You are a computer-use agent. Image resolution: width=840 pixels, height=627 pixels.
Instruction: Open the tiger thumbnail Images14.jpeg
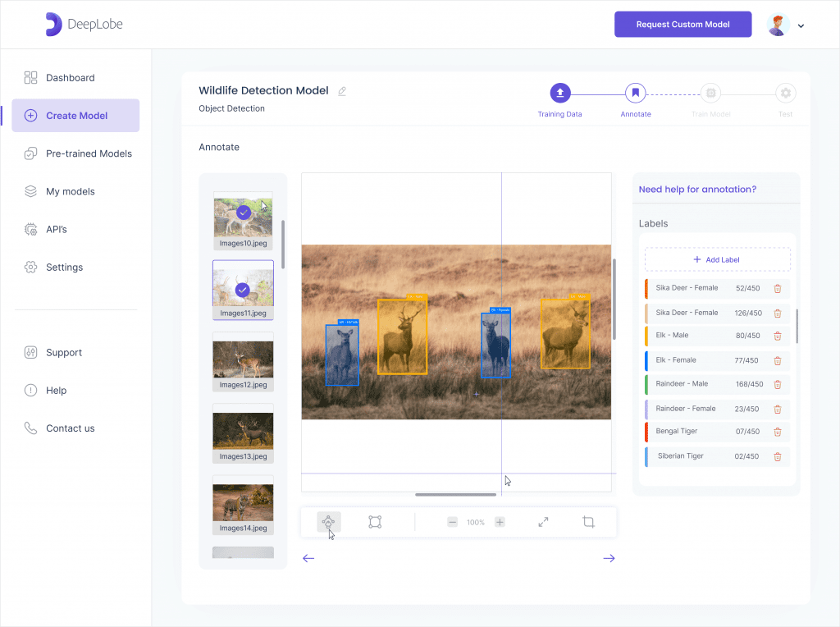tap(243, 505)
